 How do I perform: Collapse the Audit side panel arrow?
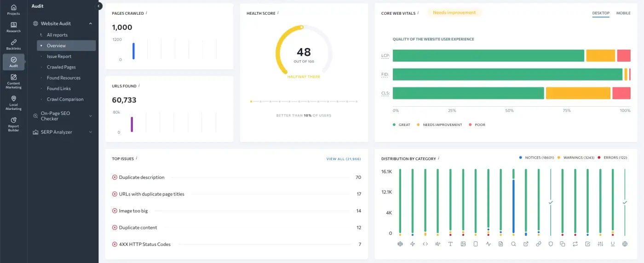99,6
